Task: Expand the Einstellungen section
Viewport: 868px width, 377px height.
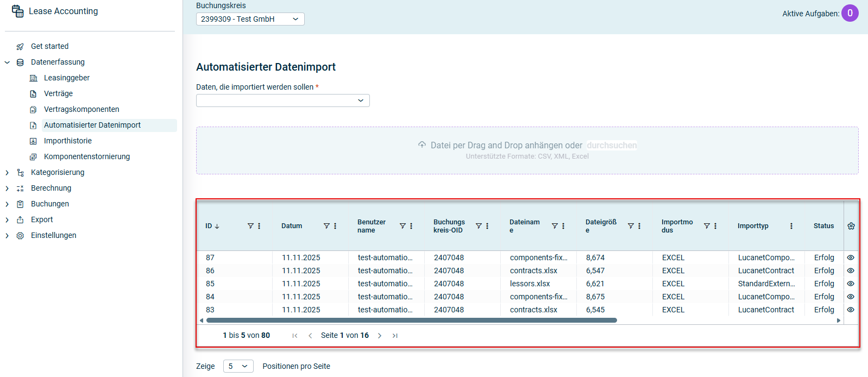Action: 7,236
